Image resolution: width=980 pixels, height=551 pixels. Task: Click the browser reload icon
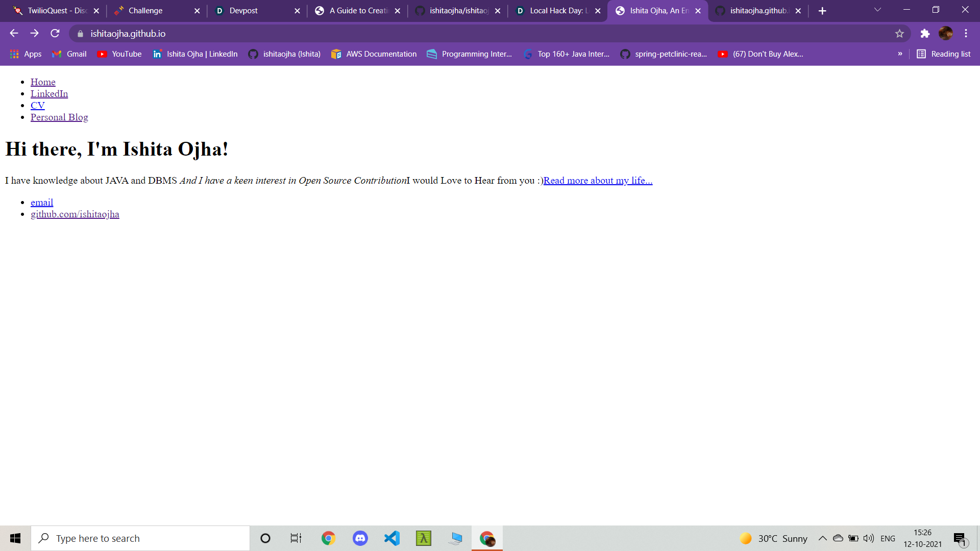[x=55, y=34]
